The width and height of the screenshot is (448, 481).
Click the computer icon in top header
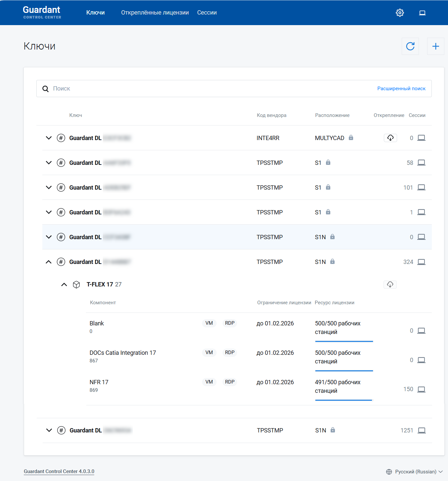(422, 13)
